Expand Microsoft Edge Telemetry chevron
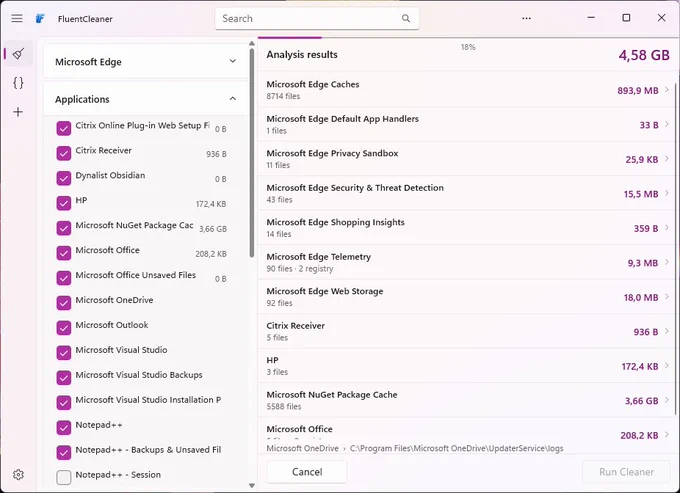 [x=667, y=262]
